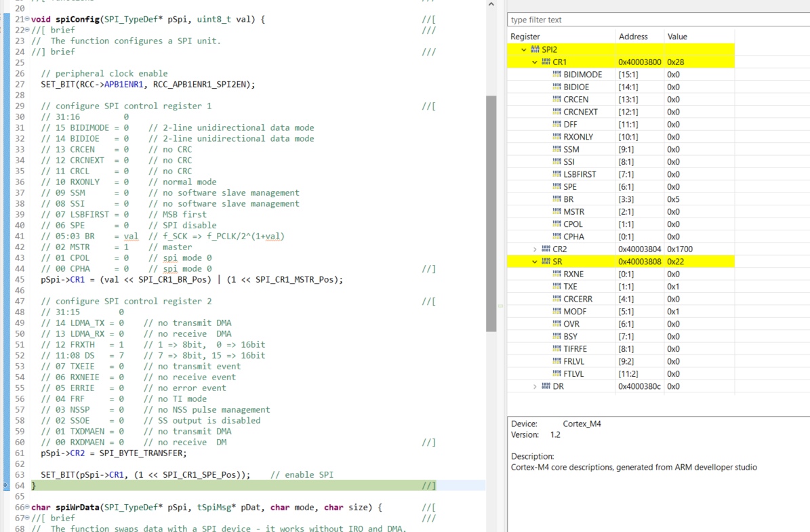
Task: Select the CRCNEXT bitfield icon
Action: pyautogui.click(x=556, y=112)
